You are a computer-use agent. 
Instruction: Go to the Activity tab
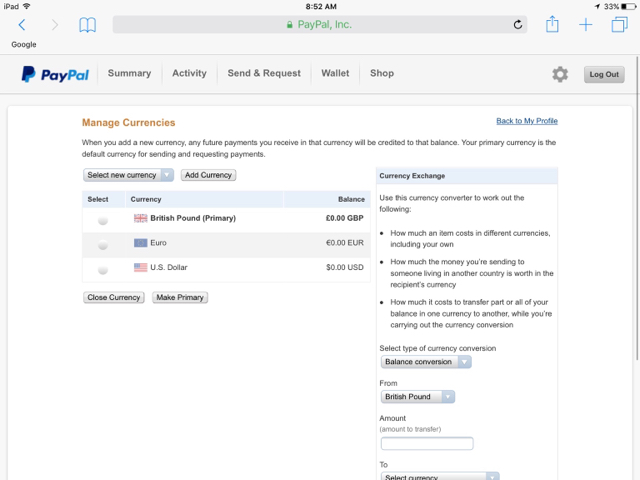click(x=189, y=73)
